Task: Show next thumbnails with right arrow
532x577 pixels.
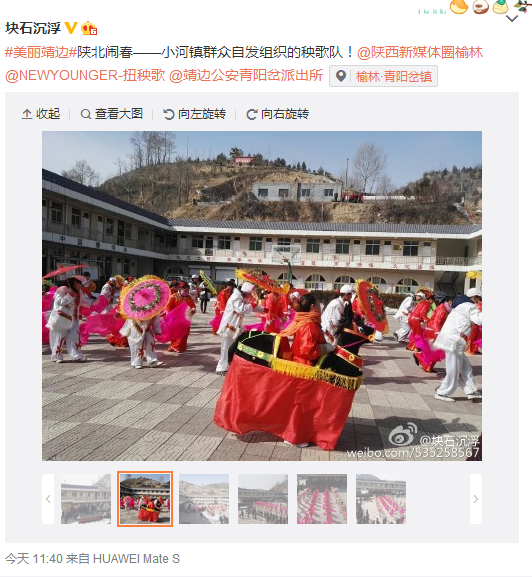Action: tap(476, 499)
